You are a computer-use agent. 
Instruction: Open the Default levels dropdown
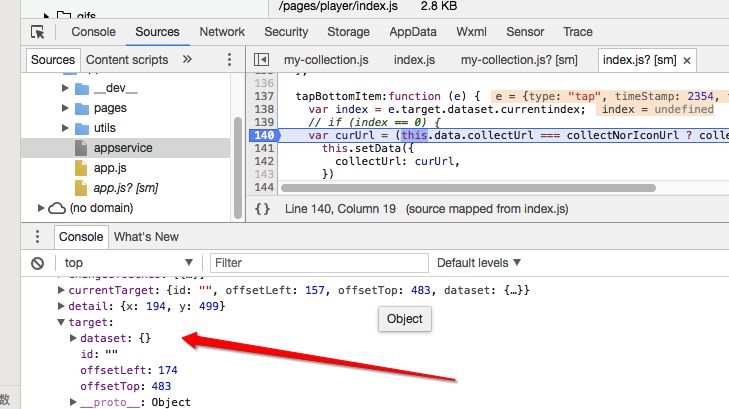pos(478,263)
